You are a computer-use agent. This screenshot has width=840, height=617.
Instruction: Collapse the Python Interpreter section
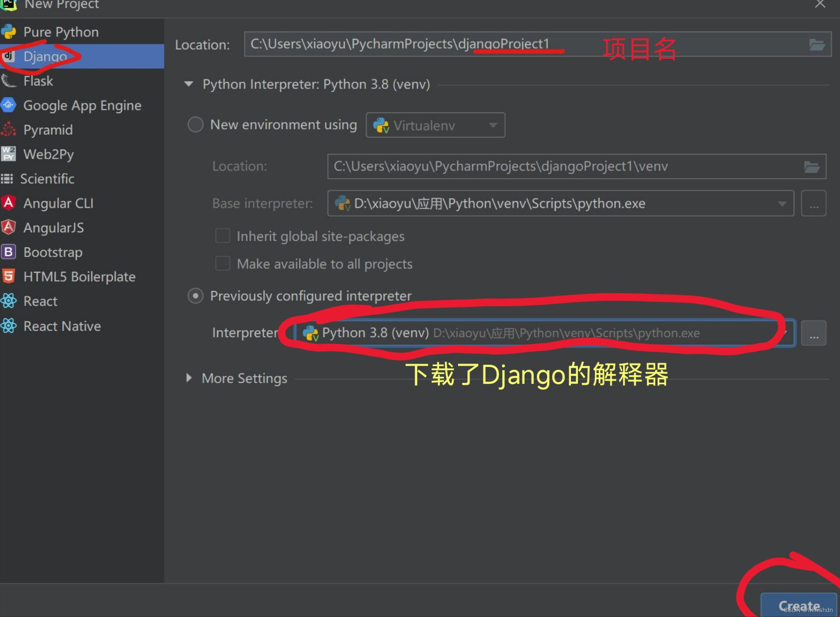[x=189, y=84]
